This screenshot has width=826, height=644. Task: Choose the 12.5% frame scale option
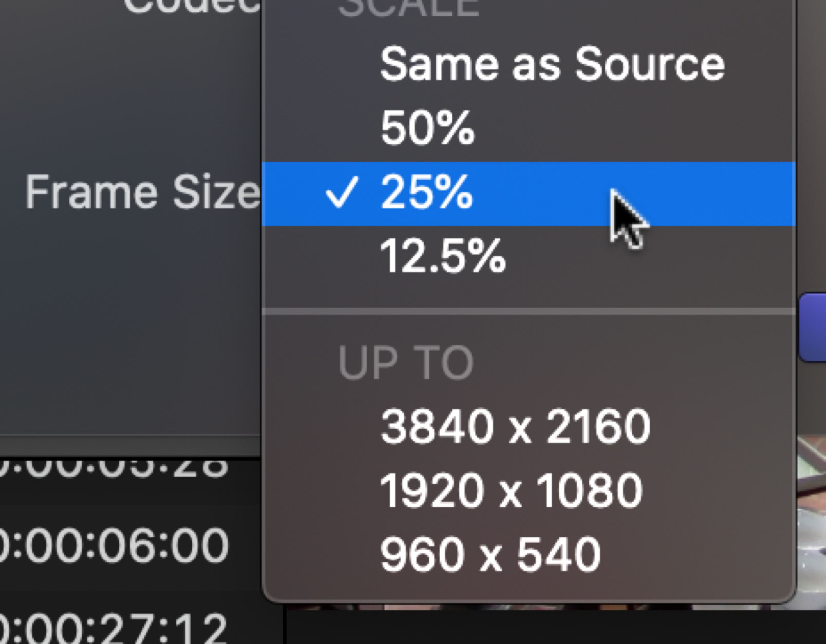(442, 257)
